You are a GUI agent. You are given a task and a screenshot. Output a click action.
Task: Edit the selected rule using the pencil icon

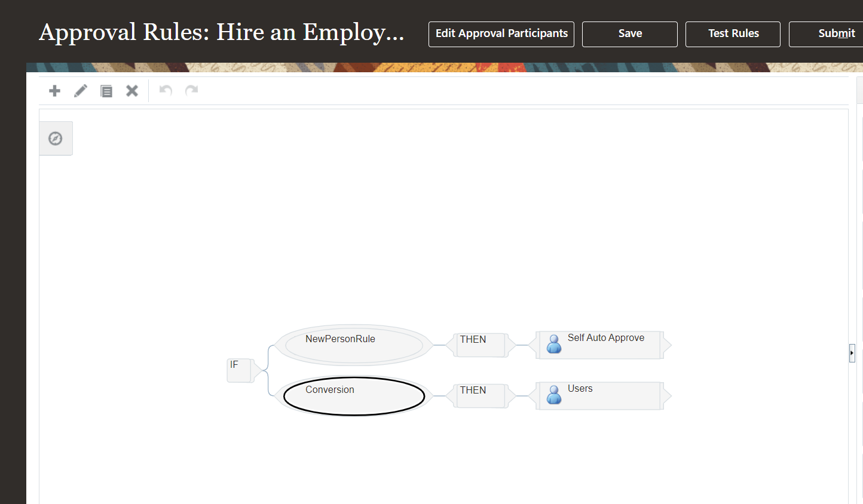pos(80,91)
